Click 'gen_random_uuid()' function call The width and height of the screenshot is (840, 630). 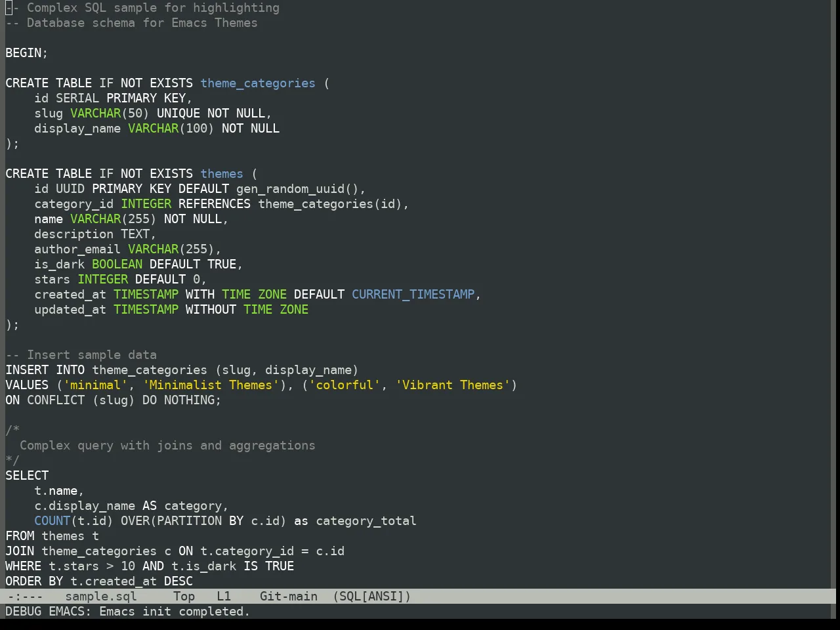pos(297,189)
